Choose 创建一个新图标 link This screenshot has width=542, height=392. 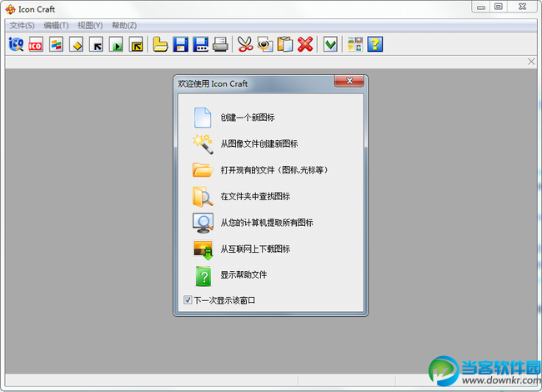[248, 118]
